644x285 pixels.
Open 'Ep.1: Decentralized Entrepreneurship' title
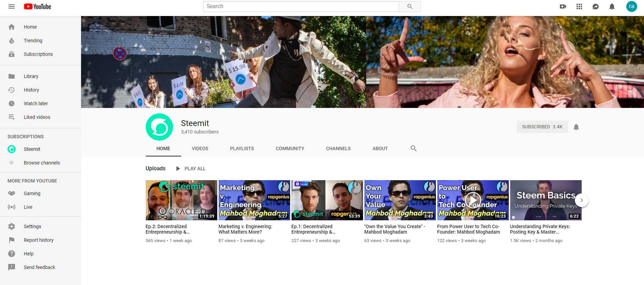pyautogui.click(x=313, y=229)
